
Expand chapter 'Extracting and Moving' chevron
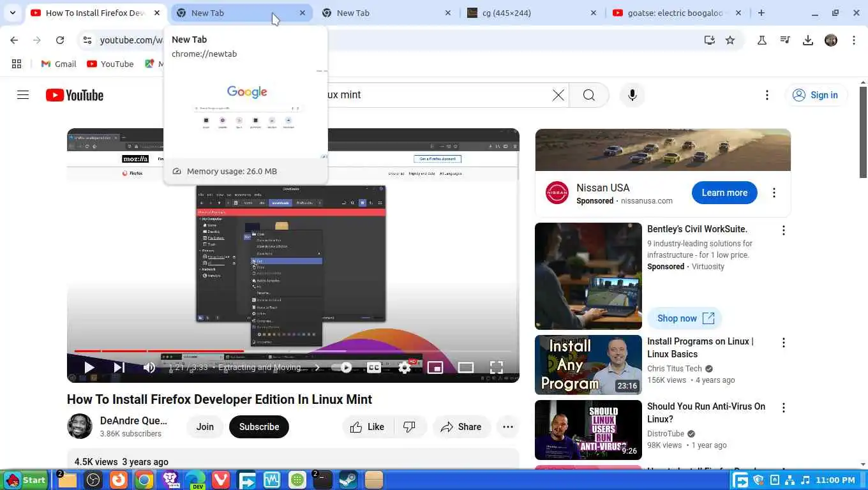point(317,367)
